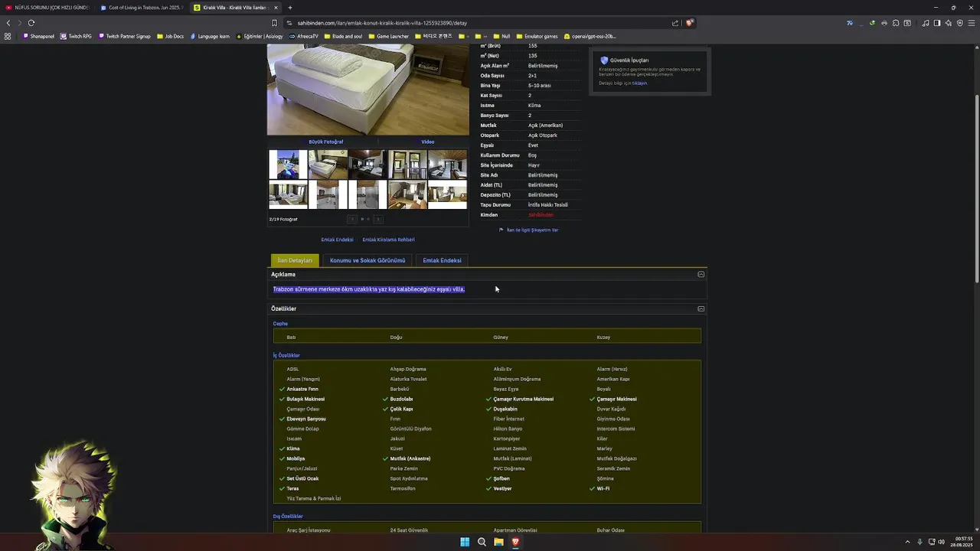Open the Brave VPN shield icon

pyautogui.click(x=959, y=23)
